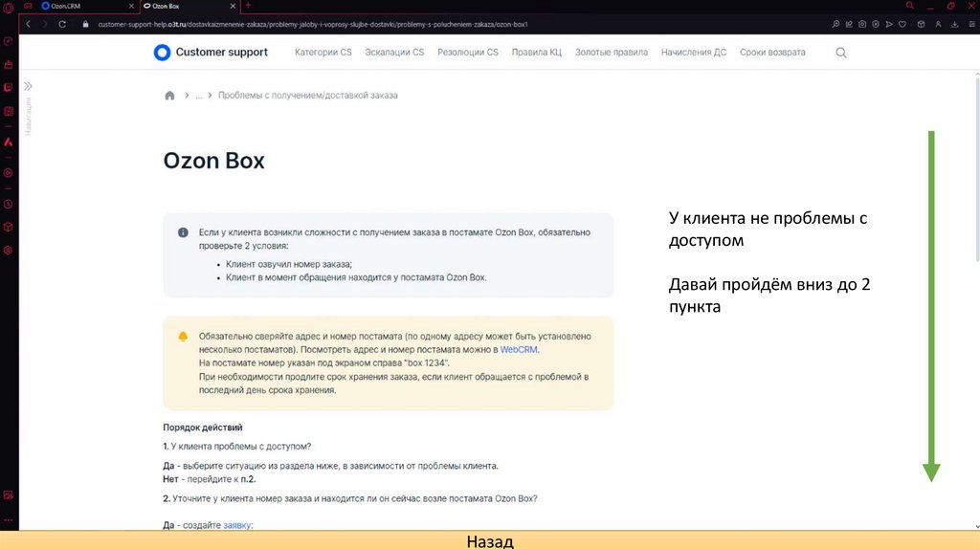
Task: Click the page vertical scrollbar thumb
Action: (x=977, y=168)
